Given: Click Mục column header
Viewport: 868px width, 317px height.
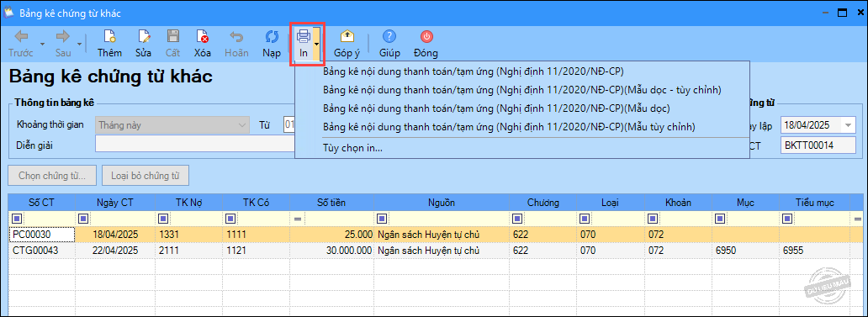Looking at the screenshot, I should (746, 203).
